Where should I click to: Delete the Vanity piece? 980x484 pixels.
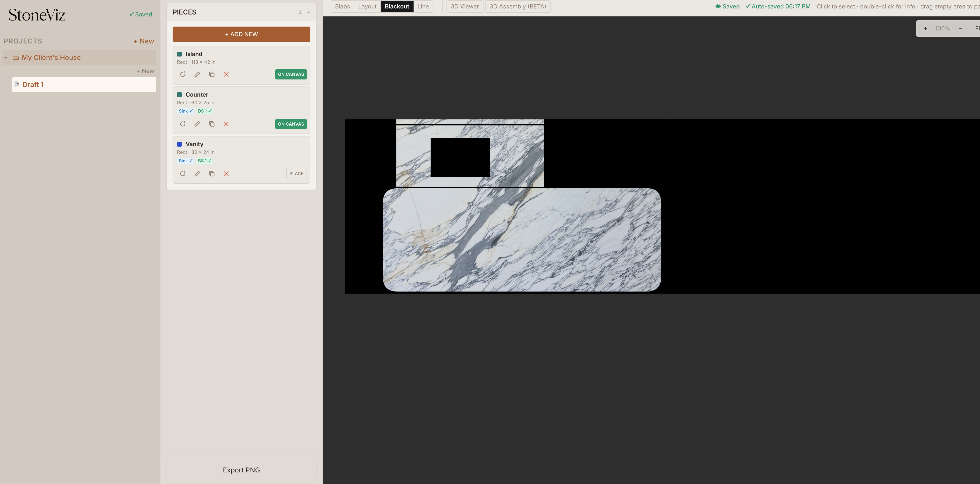226,173
